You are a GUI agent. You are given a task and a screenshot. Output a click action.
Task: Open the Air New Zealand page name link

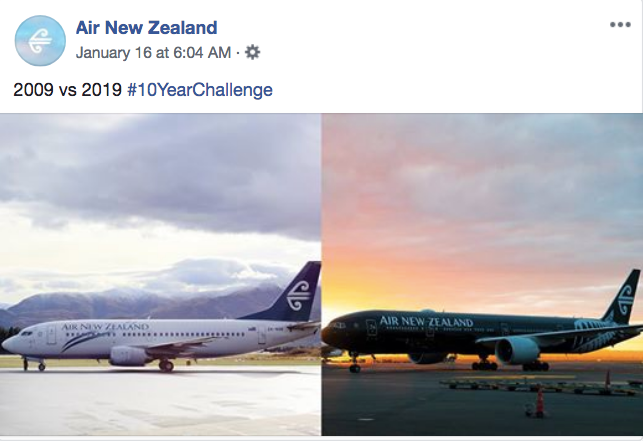tap(146, 28)
